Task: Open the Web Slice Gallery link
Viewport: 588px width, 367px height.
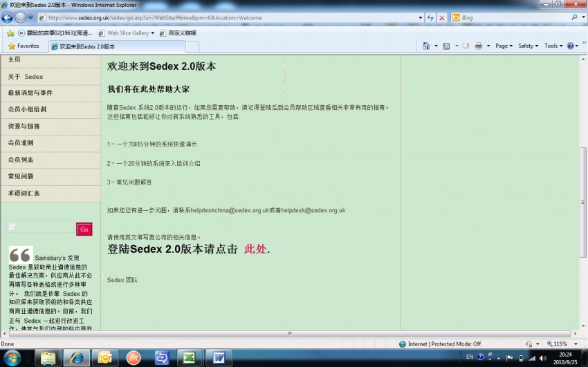Action: click(x=124, y=33)
